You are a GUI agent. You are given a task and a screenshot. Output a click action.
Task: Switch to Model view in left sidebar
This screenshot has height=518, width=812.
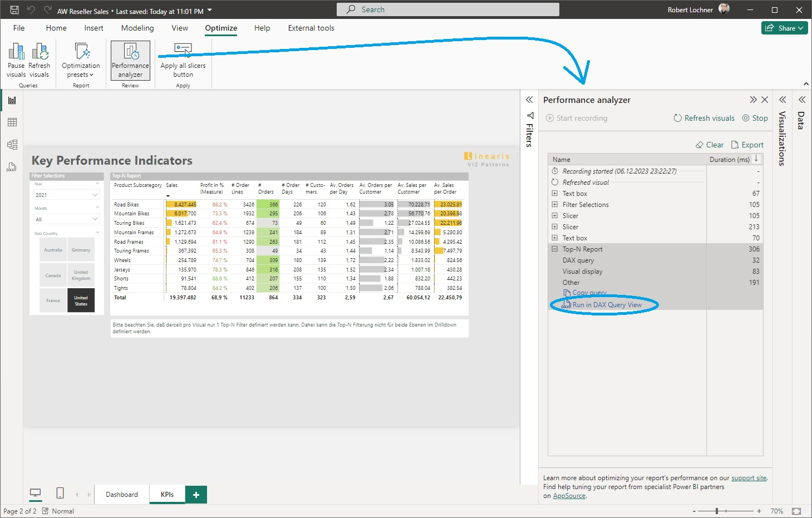click(x=11, y=144)
